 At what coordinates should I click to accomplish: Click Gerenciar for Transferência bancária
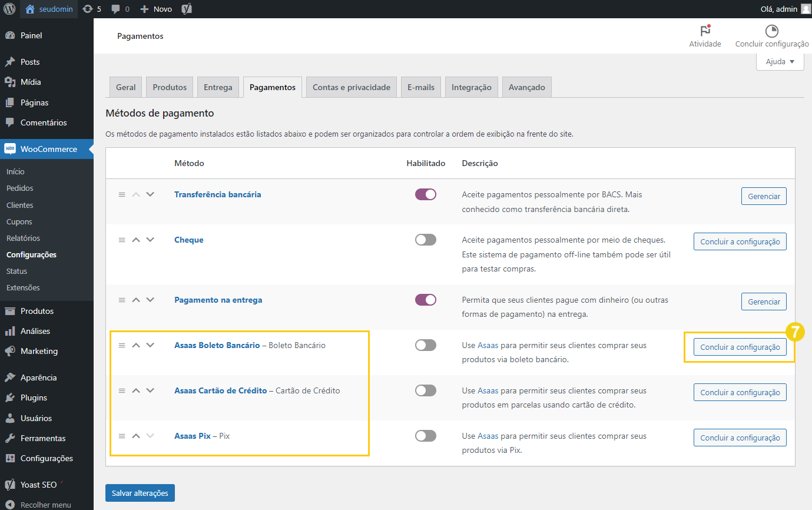764,196
